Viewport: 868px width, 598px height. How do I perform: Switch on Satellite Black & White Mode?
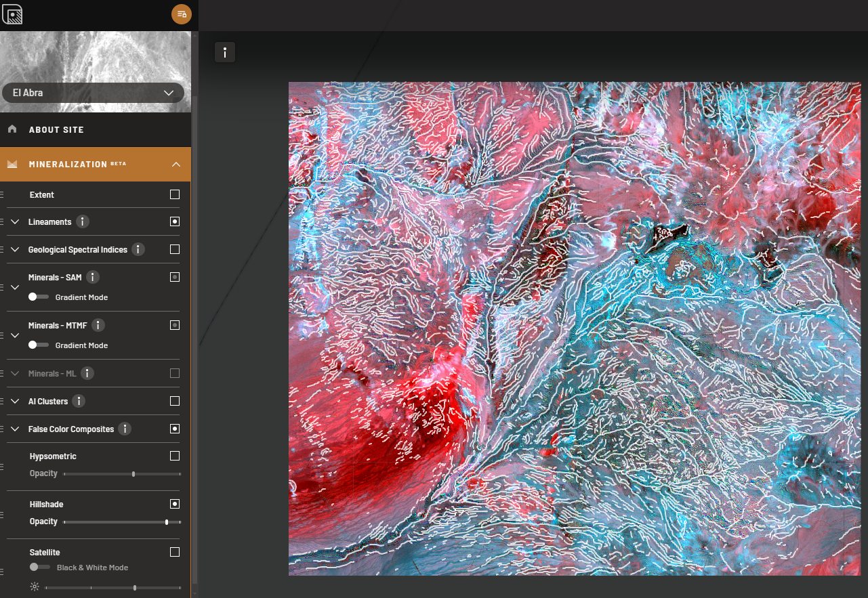[x=40, y=567]
